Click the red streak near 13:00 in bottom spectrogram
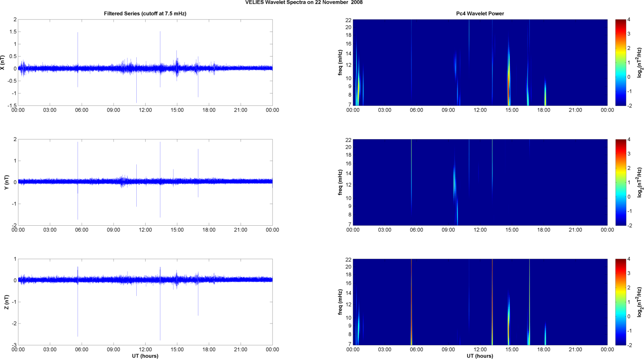This screenshot has width=644, height=359. 492,302
